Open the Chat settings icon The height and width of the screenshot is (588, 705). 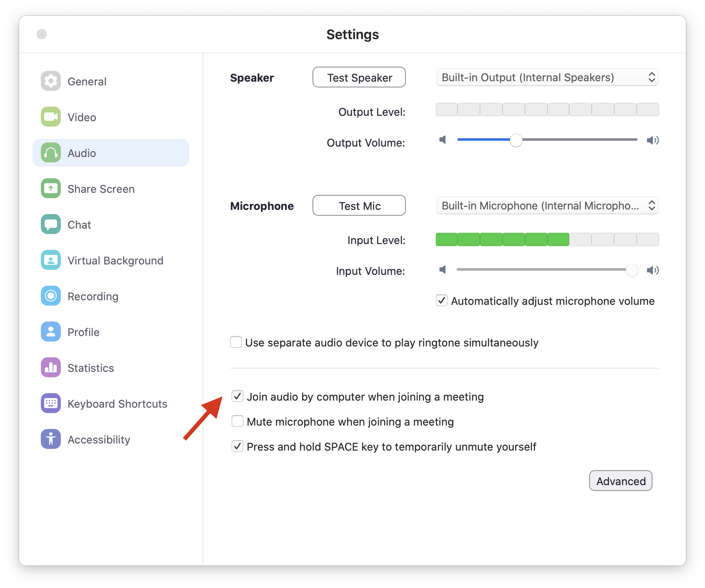pyautogui.click(x=50, y=224)
